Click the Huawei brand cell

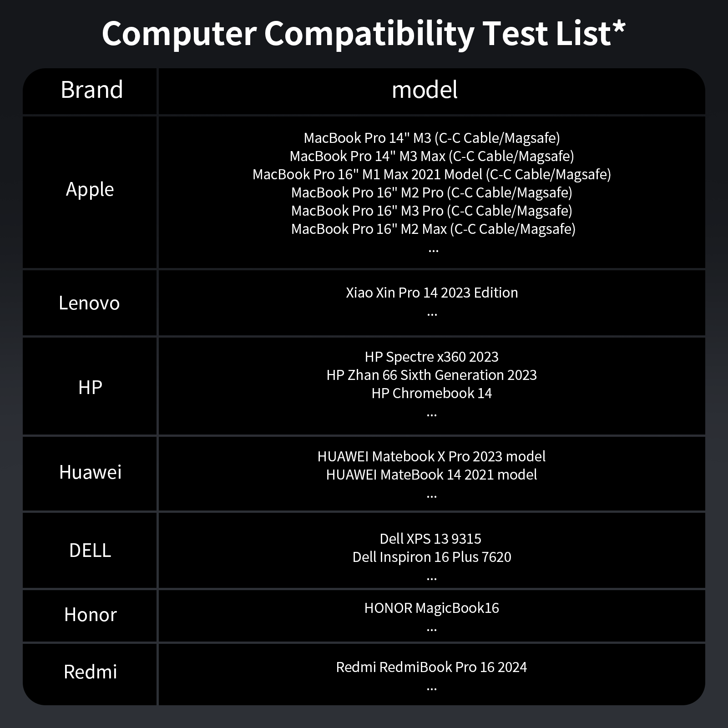tap(90, 472)
